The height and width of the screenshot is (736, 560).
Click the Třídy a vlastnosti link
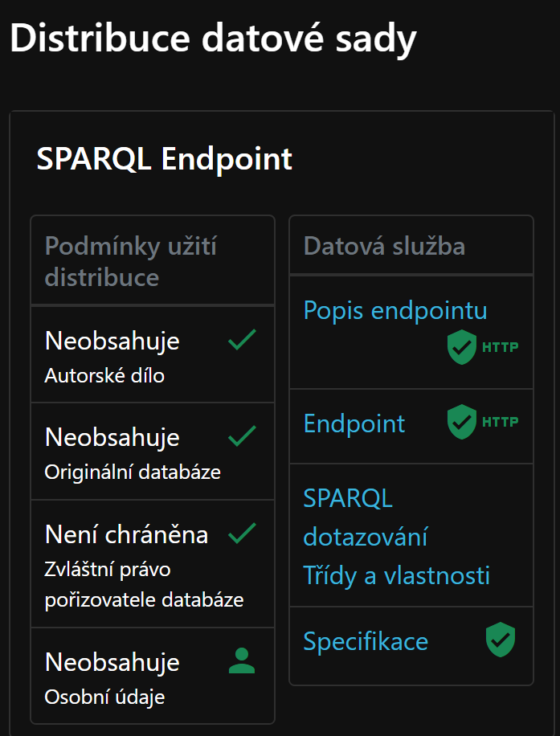click(397, 576)
